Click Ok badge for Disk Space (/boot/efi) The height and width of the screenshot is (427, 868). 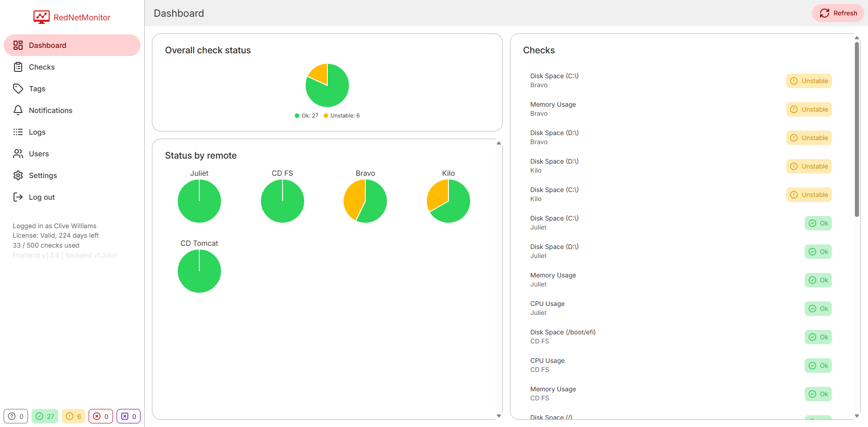point(818,337)
